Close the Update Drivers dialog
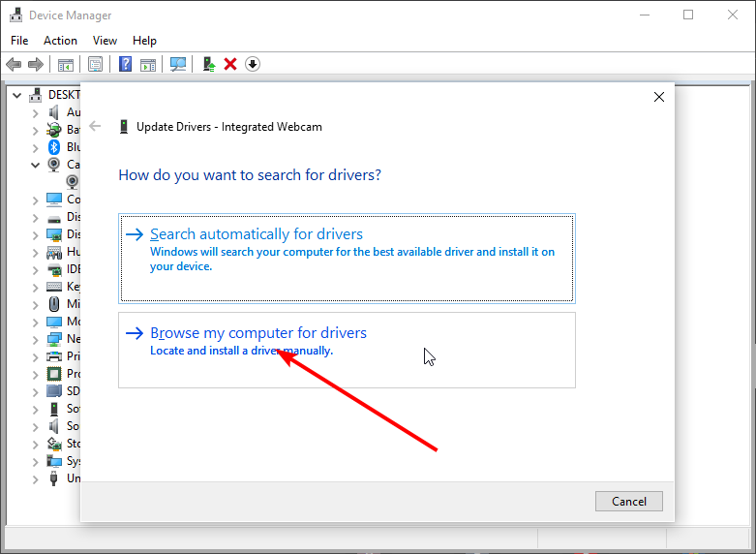756x554 pixels. pyautogui.click(x=659, y=97)
